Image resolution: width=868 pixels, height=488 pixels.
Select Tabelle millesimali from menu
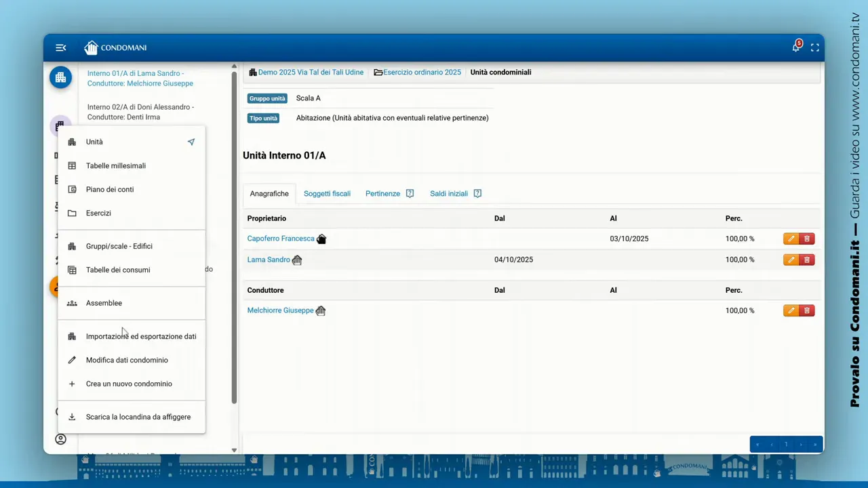[115, 166]
